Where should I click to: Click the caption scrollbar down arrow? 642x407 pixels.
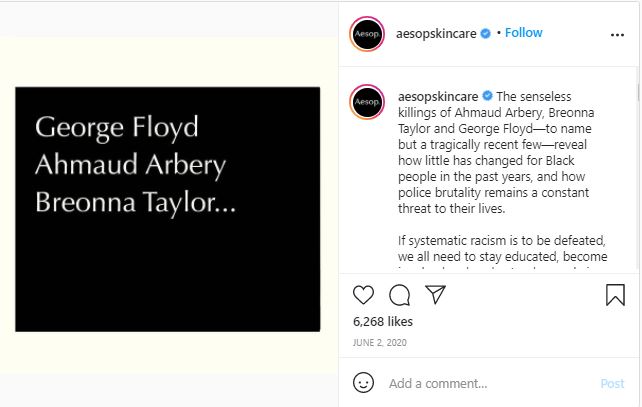[636, 265]
